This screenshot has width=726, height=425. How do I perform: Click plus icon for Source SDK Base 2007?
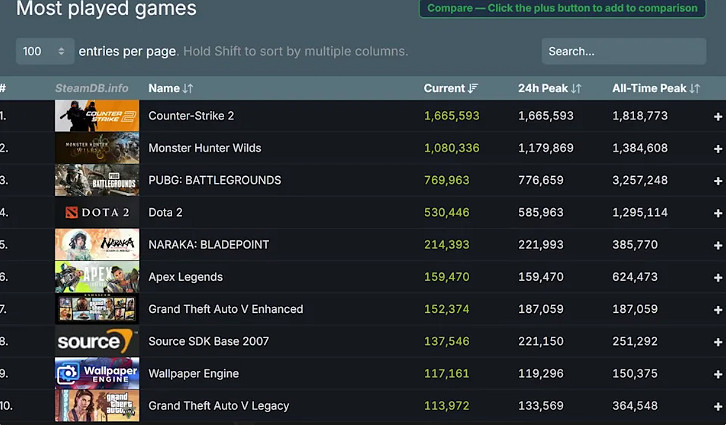(718, 342)
